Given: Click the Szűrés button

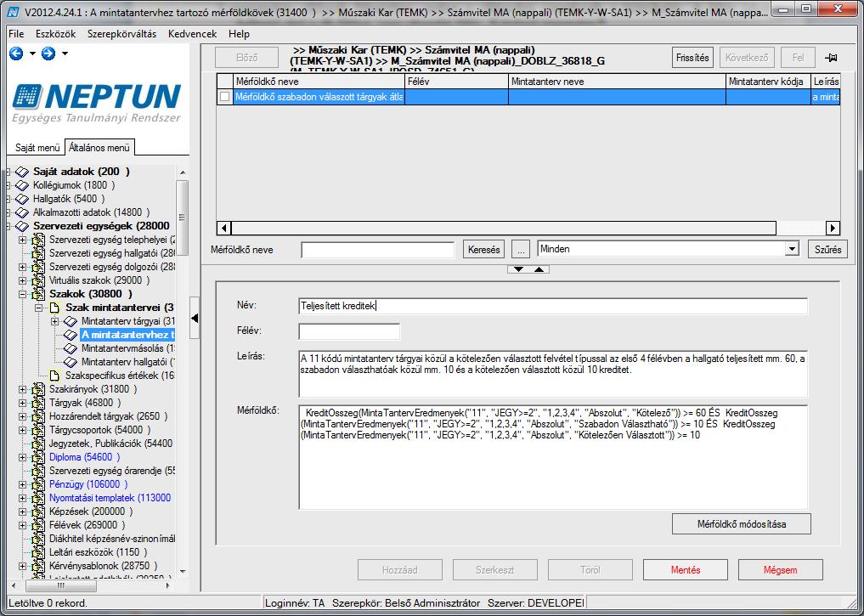Looking at the screenshot, I should pos(827,250).
